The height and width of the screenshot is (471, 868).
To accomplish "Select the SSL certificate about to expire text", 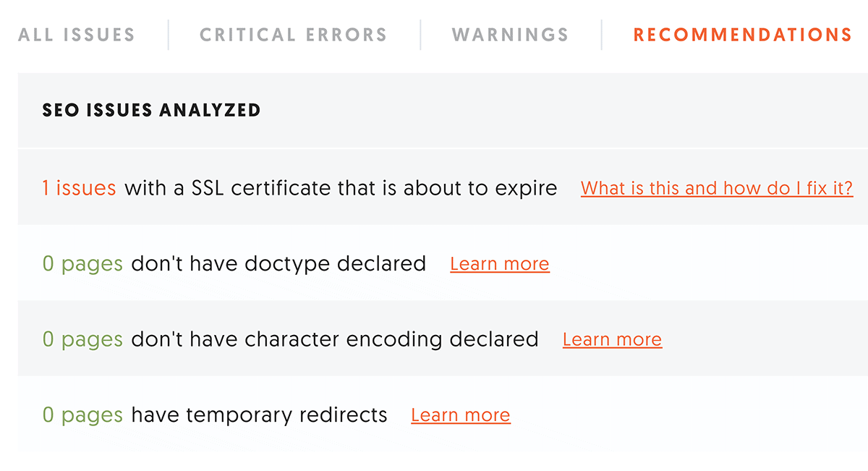I will (341, 189).
